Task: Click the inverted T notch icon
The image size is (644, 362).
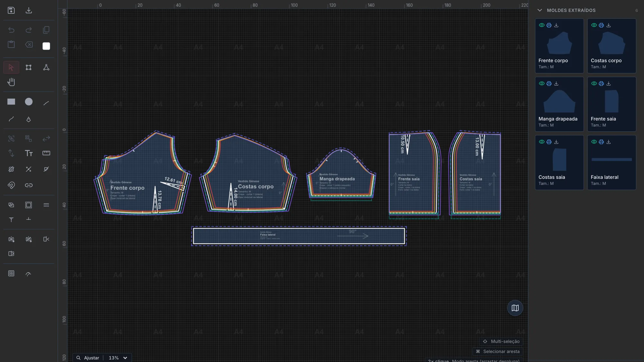Action: coord(29,219)
